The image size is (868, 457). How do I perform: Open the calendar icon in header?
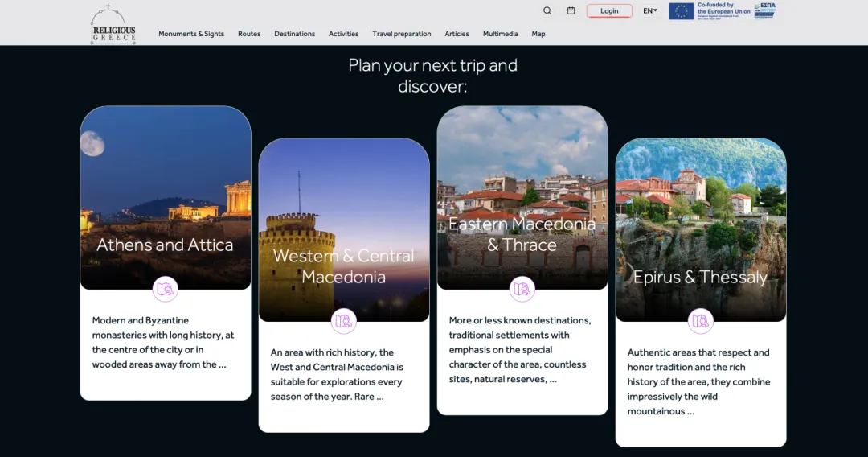571,11
